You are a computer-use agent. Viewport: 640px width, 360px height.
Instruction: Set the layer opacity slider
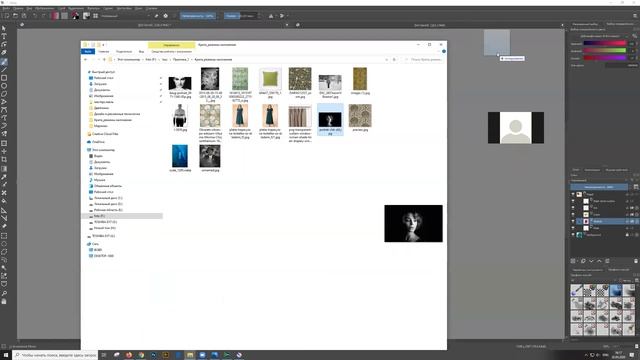tap(599, 187)
